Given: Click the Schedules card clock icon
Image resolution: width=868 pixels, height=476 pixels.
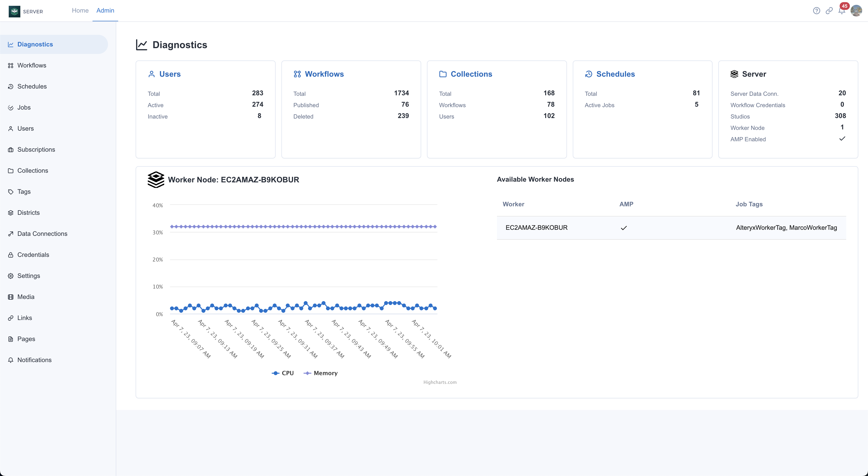Looking at the screenshot, I should [x=589, y=74].
